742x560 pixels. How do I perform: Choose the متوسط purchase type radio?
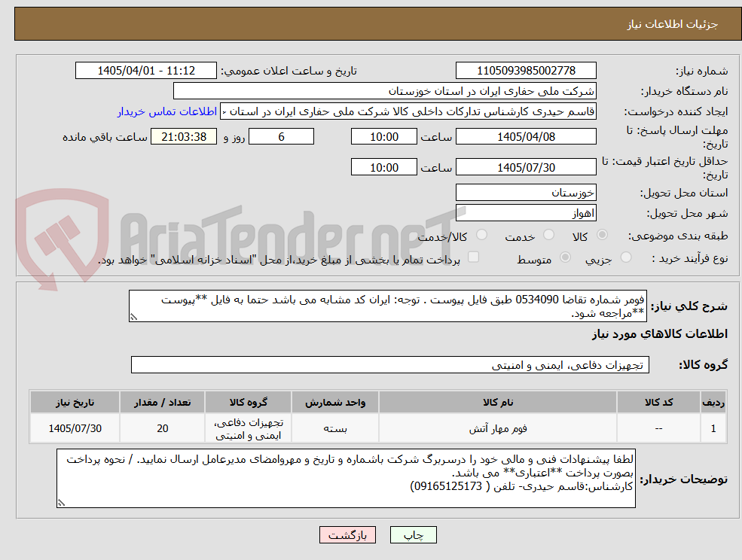click(565, 257)
